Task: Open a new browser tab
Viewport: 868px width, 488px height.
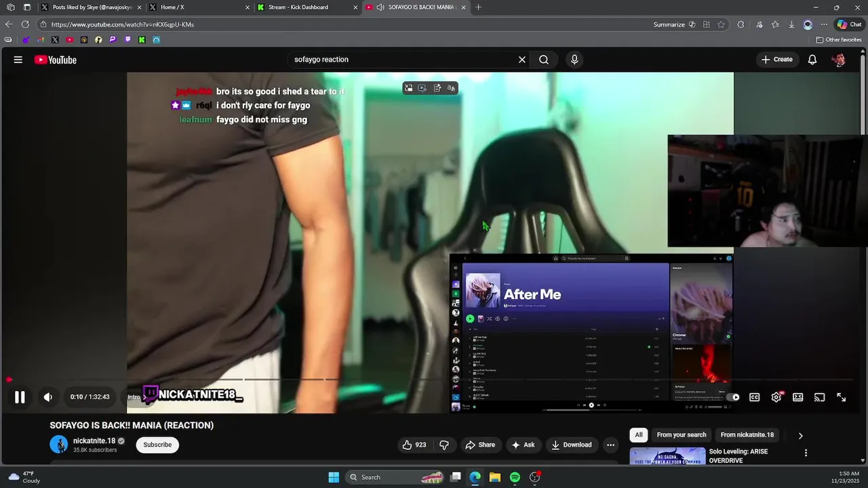Action: pos(479,7)
